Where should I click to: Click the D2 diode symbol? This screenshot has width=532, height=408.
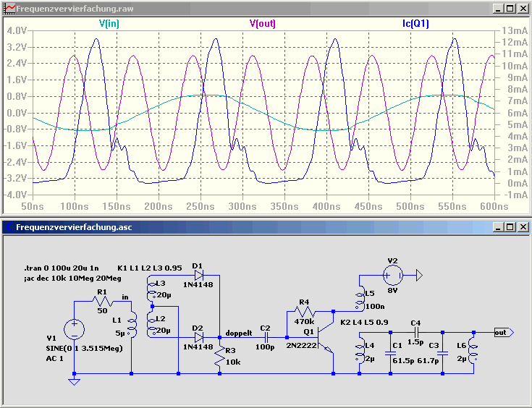[199, 337]
